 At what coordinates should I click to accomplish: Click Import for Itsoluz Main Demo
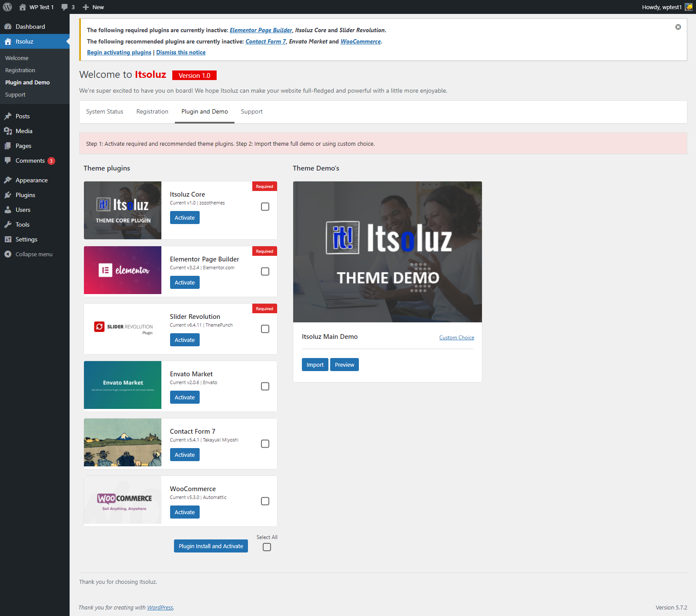click(x=315, y=365)
